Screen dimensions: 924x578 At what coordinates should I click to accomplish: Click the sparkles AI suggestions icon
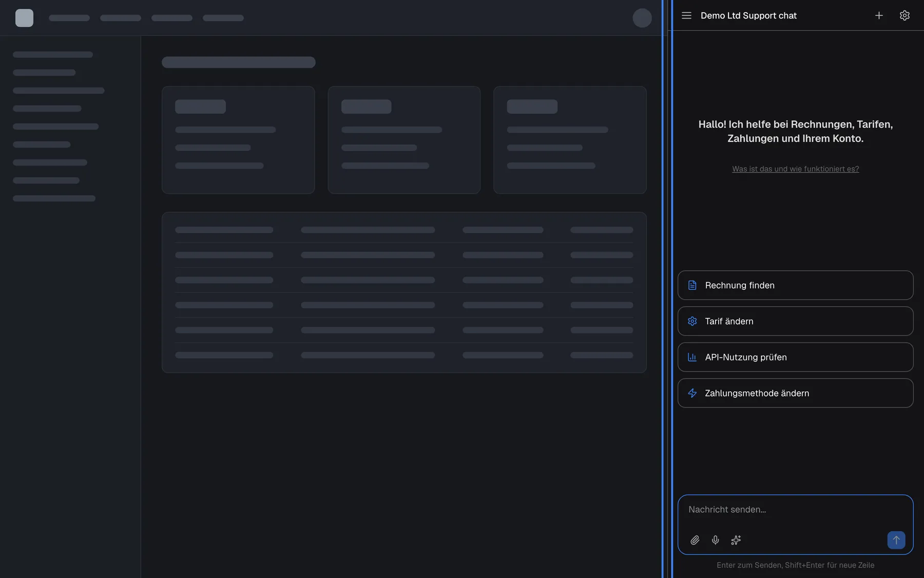pyautogui.click(x=736, y=540)
